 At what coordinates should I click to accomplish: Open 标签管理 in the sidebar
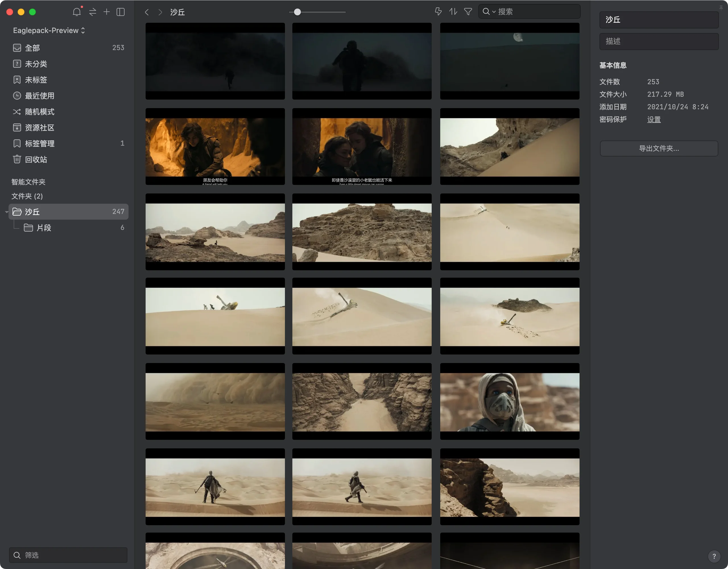tap(39, 143)
